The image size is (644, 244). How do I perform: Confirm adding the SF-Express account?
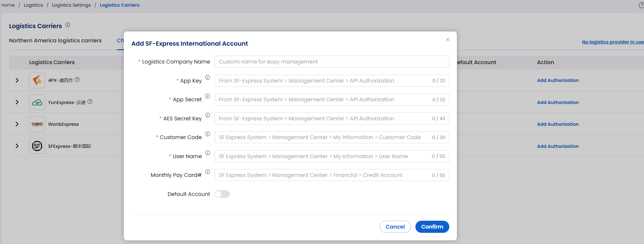coord(432,227)
